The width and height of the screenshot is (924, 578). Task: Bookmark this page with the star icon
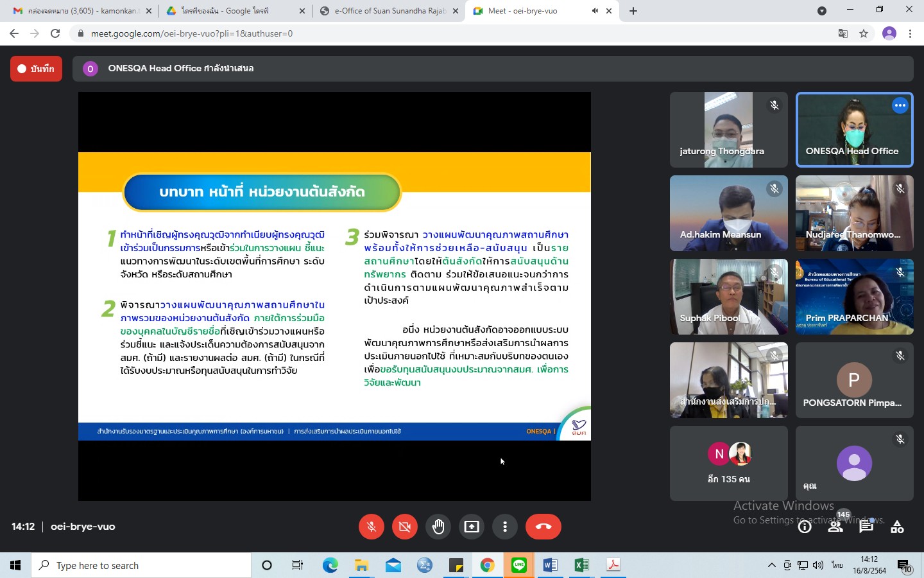coord(864,33)
